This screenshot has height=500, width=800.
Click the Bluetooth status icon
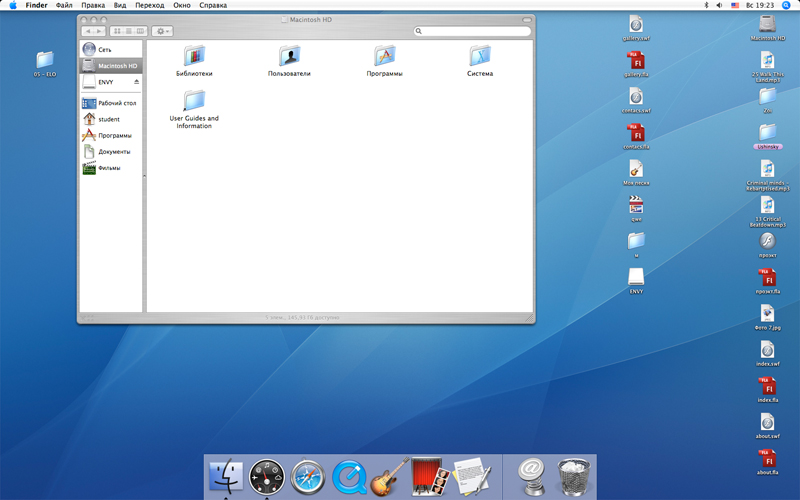[707, 5]
